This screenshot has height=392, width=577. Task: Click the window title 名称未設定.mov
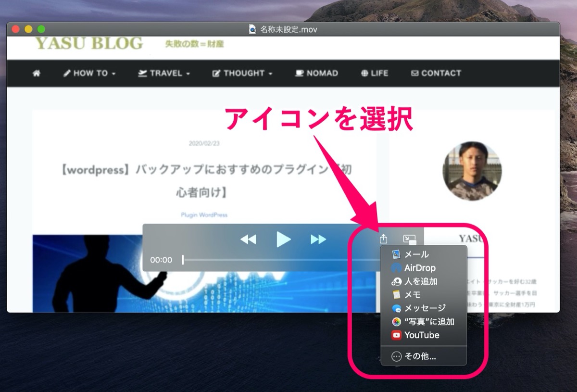coord(288,29)
